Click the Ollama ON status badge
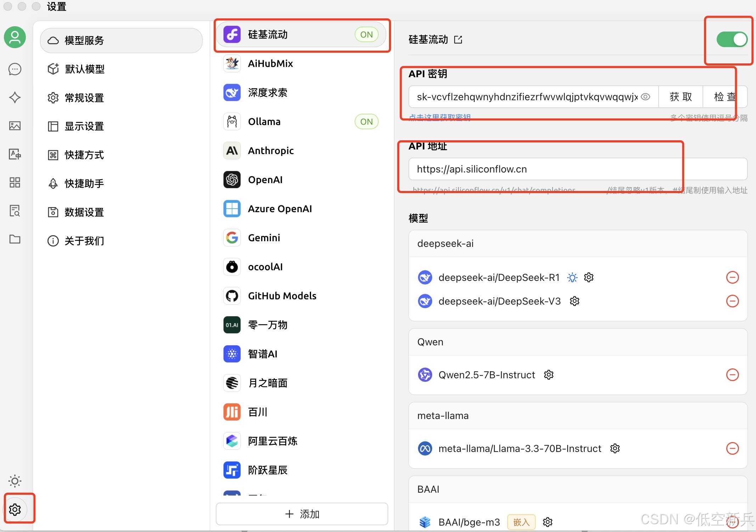Screen dimensions: 756x532 coord(366,121)
